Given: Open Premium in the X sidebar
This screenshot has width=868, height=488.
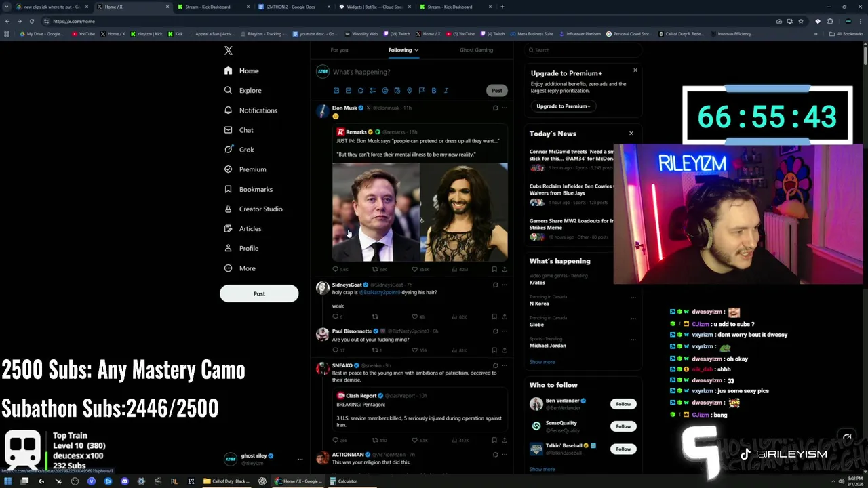Looking at the screenshot, I should point(245,169).
